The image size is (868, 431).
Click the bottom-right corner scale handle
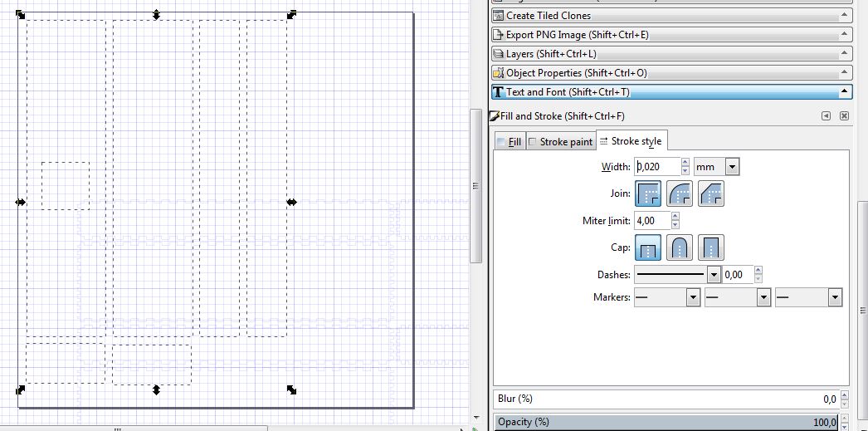click(x=292, y=390)
